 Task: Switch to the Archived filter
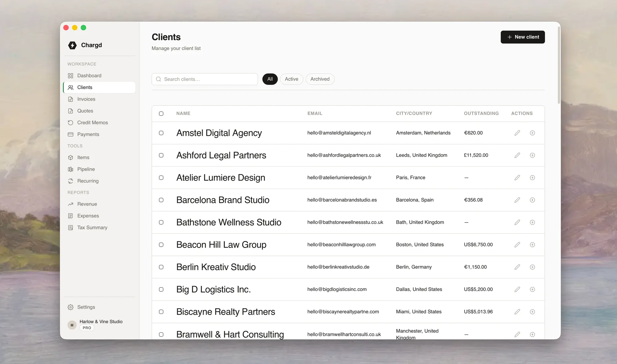(320, 79)
